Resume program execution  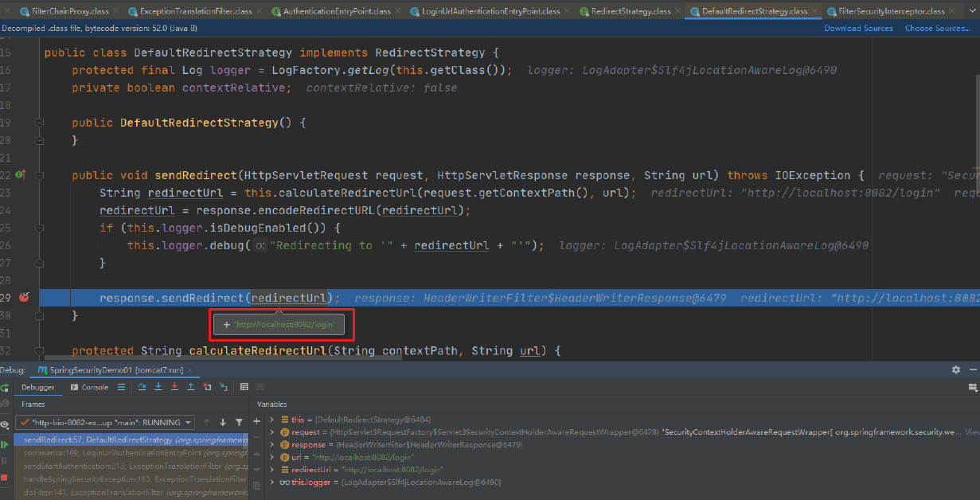coord(5,444)
